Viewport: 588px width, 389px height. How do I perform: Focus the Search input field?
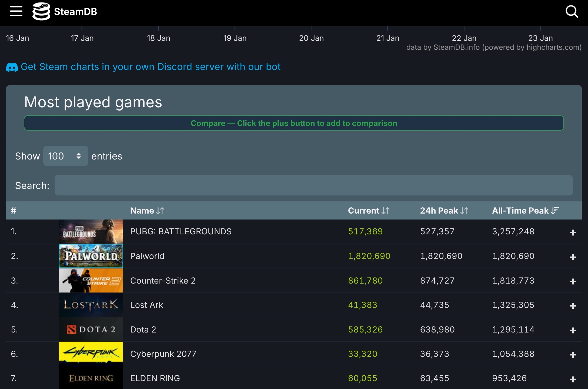point(313,185)
